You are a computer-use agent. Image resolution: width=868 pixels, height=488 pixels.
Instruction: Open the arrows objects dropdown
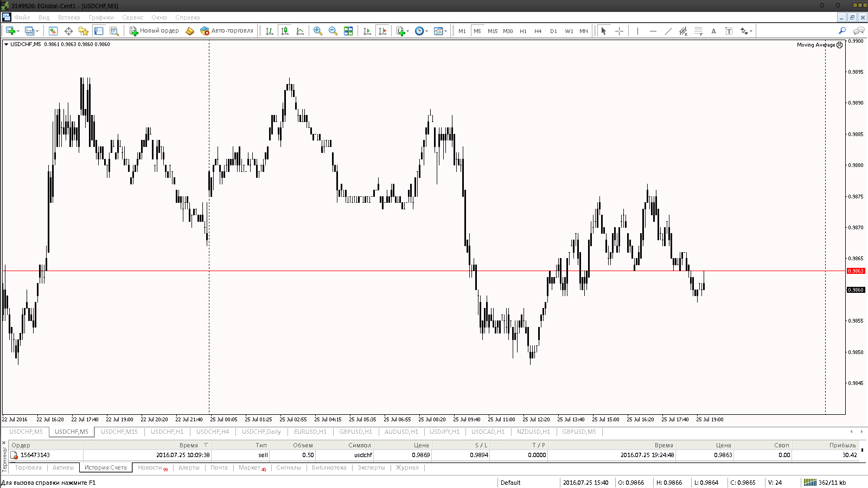pyautogui.click(x=746, y=31)
